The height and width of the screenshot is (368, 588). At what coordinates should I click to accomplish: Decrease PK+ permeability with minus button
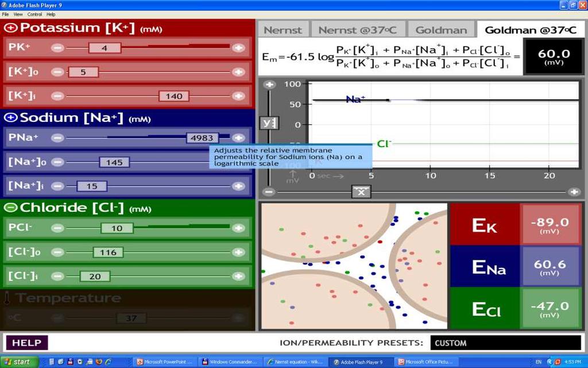57,48
